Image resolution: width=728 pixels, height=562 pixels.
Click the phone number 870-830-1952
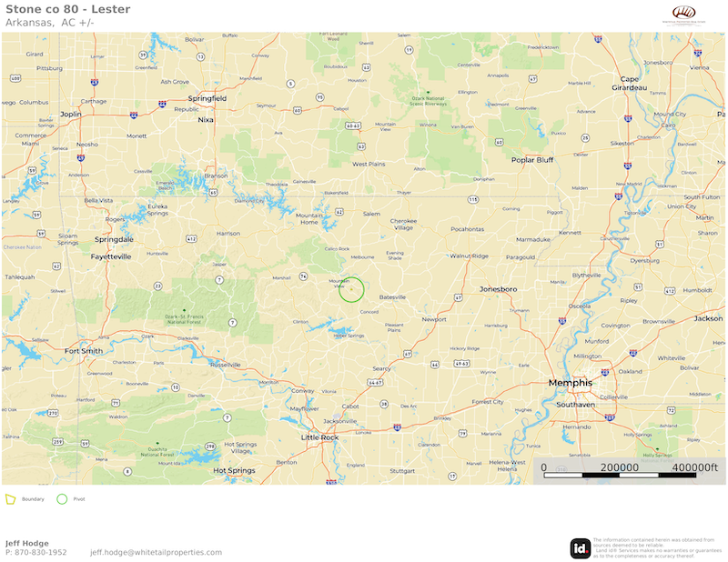point(41,552)
